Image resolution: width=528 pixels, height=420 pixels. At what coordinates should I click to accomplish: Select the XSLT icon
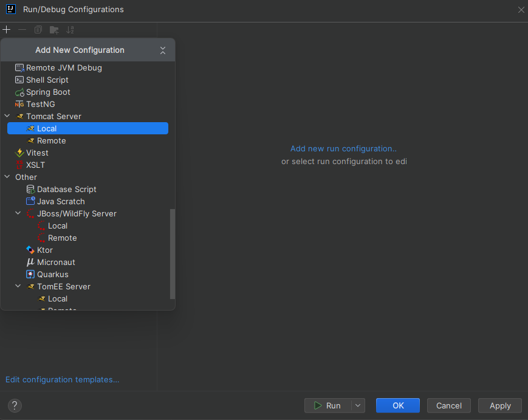coord(19,165)
